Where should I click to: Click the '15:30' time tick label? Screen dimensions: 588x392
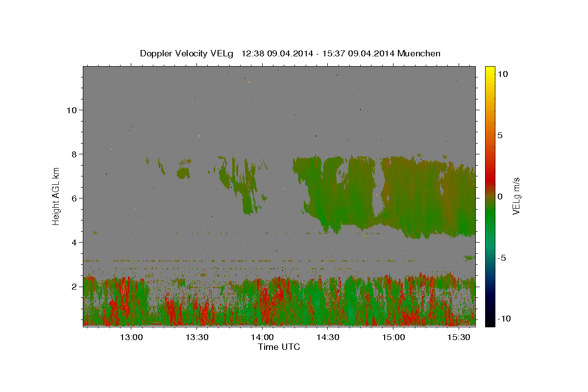point(459,337)
